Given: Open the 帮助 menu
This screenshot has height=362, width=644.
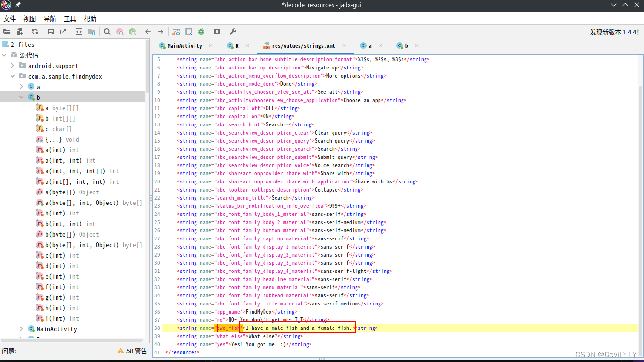Looking at the screenshot, I should point(90,19).
